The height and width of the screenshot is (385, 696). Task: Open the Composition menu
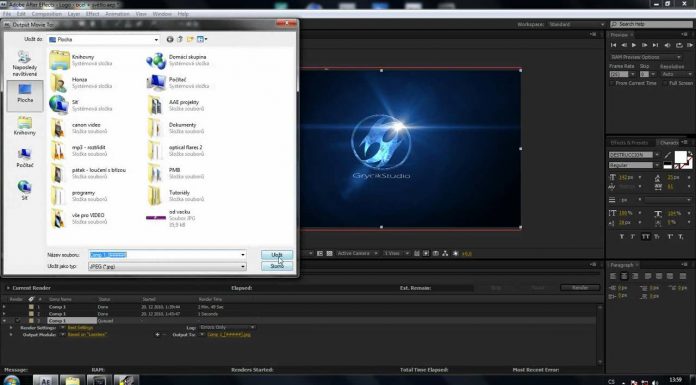47,14
